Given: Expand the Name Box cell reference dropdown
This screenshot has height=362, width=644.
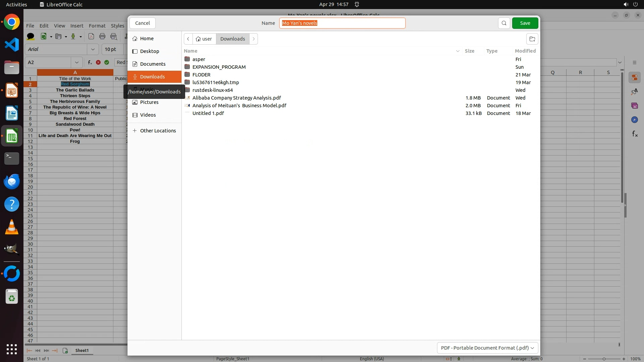Looking at the screenshot, I should (77, 62).
